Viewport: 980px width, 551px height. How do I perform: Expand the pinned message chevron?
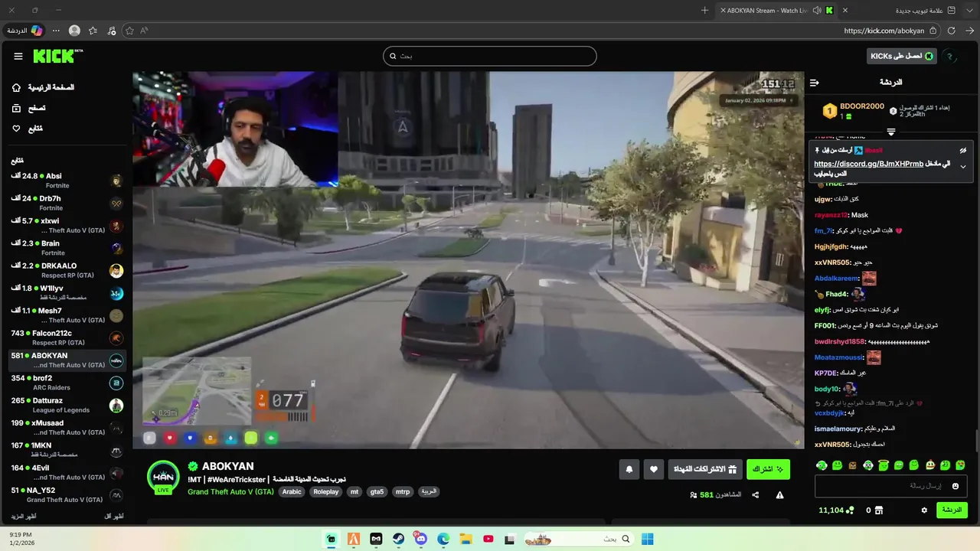(963, 167)
